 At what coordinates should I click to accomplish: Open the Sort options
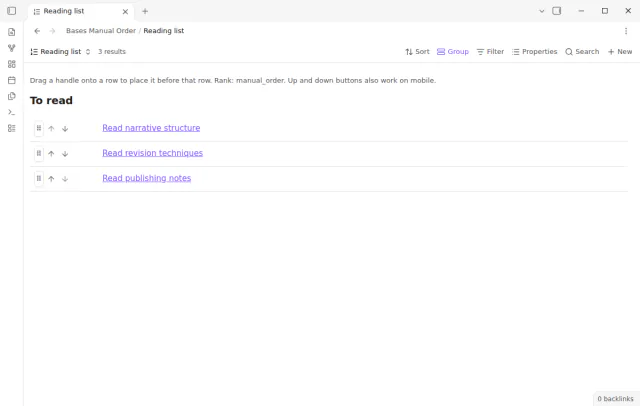point(417,52)
